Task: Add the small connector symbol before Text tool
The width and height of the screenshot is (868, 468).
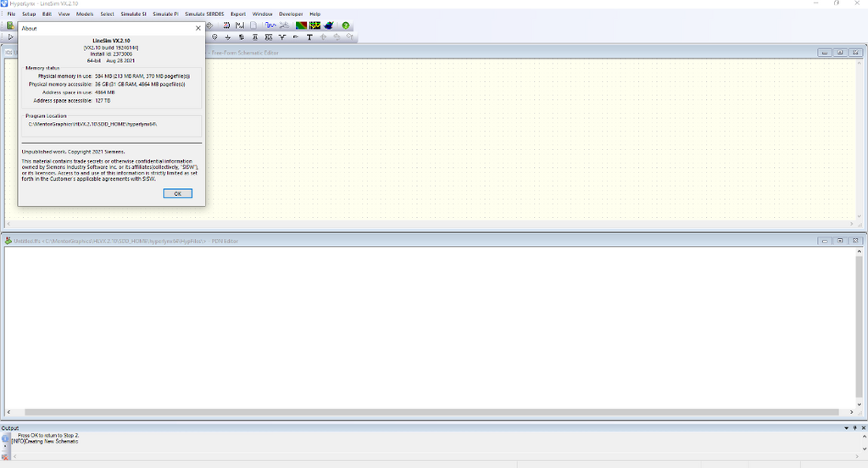Action: (296, 37)
